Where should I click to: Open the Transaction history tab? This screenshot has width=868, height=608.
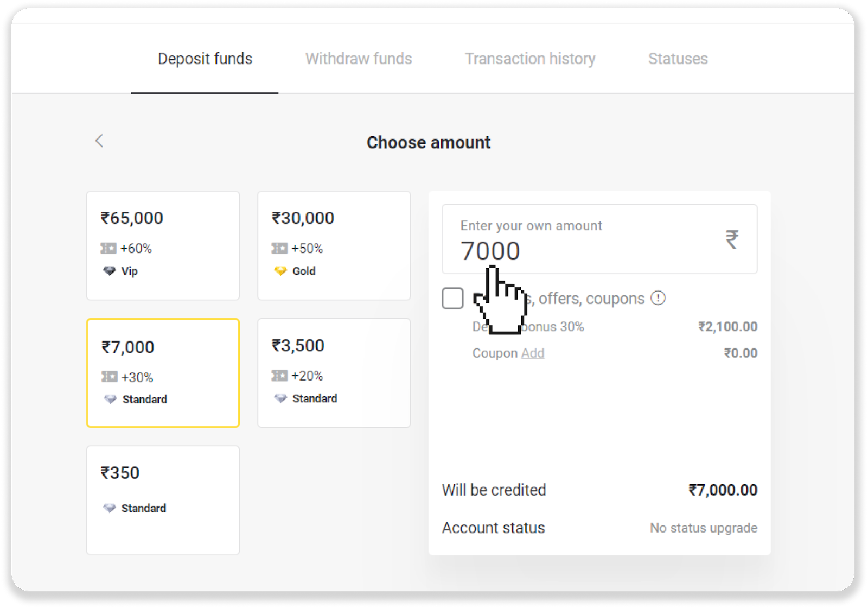(x=530, y=59)
